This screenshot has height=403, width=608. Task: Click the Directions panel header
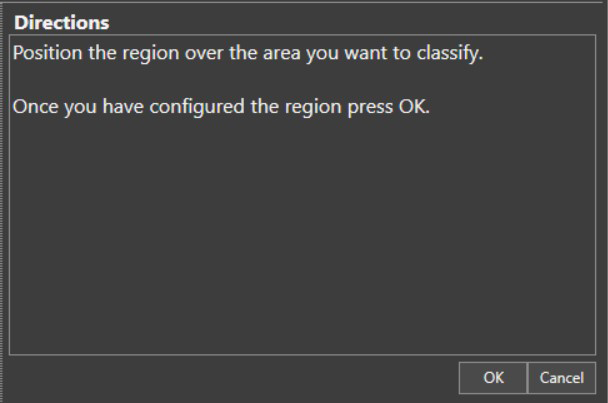click(x=62, y=22)
